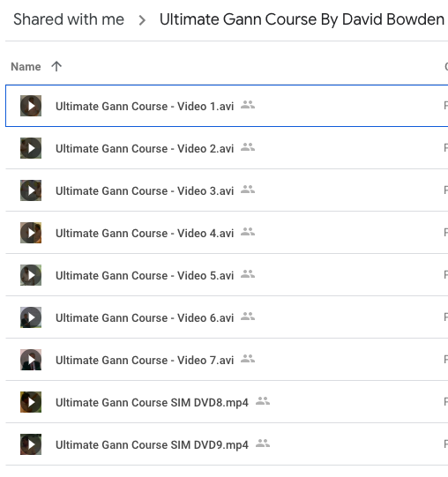Image resolution: width=448 pixels, height=477 pixels.
Task: Click shared-people icon beside Video 5.avi
Action: pos(248,274)
